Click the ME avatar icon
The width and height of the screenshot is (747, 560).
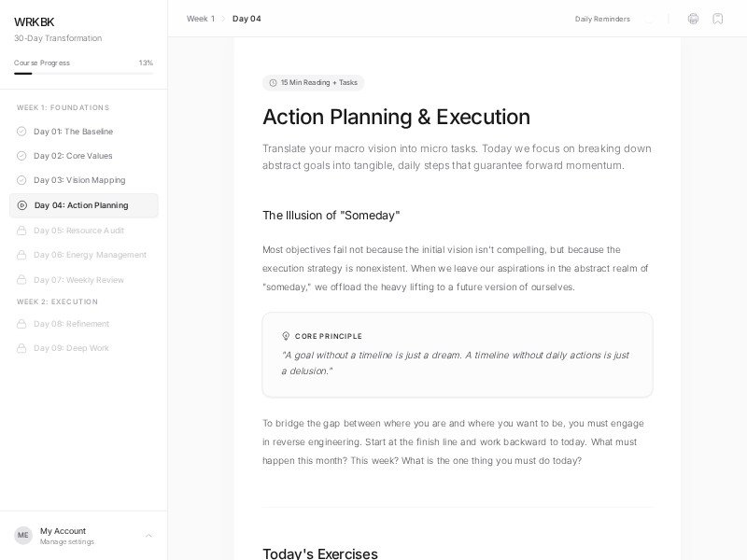pos(23,536)
